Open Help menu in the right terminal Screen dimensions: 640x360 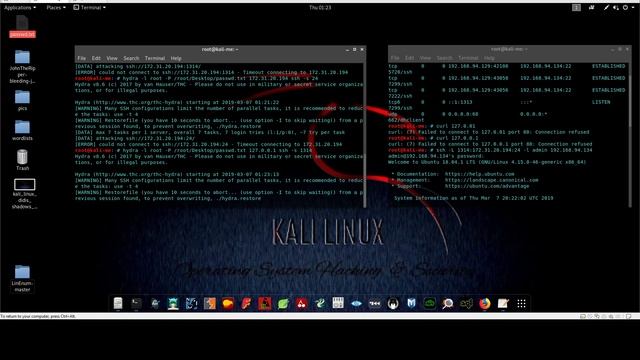489,58
